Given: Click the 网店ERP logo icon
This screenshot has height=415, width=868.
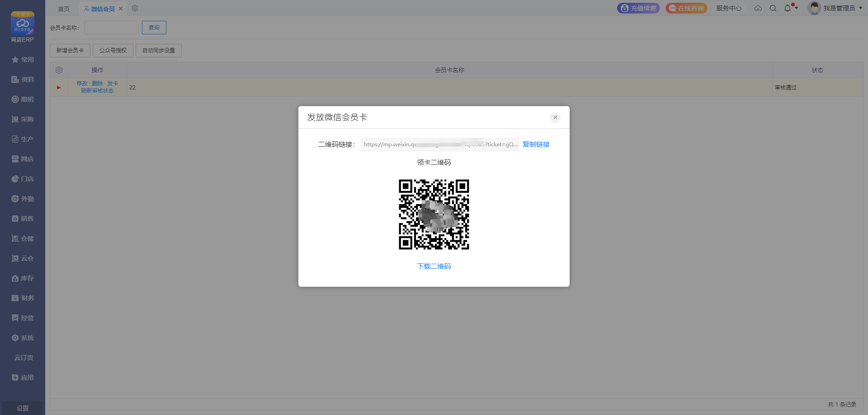Looking at the screenshot, I should (22, 23).
